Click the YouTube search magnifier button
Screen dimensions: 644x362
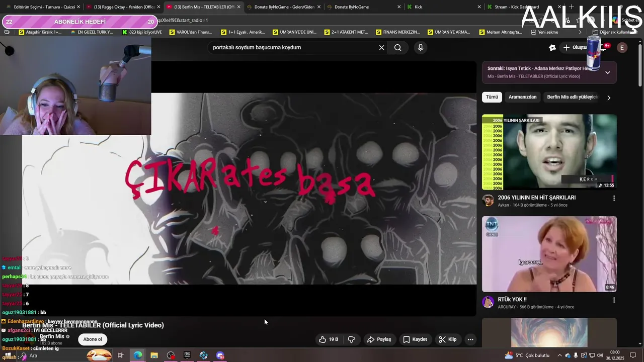[398, 48]
